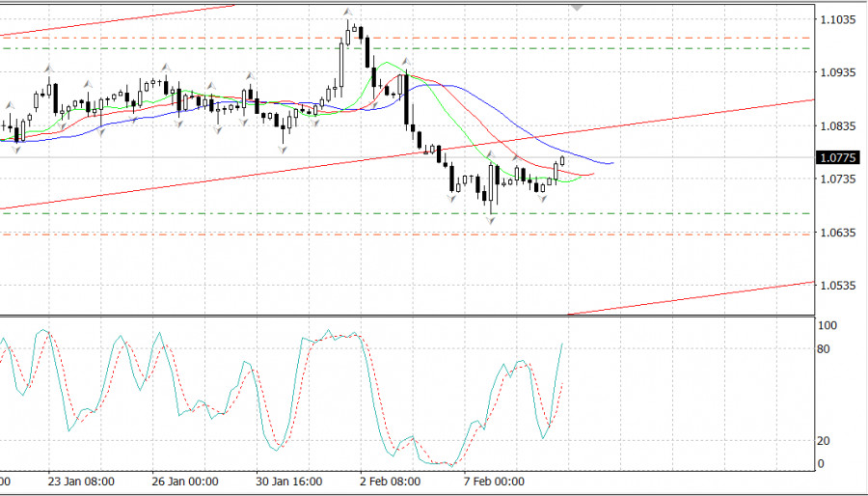Click the 2 Feb 08:00 time label
The width and height of the screenshot is (868, 496).
(389, 482)
